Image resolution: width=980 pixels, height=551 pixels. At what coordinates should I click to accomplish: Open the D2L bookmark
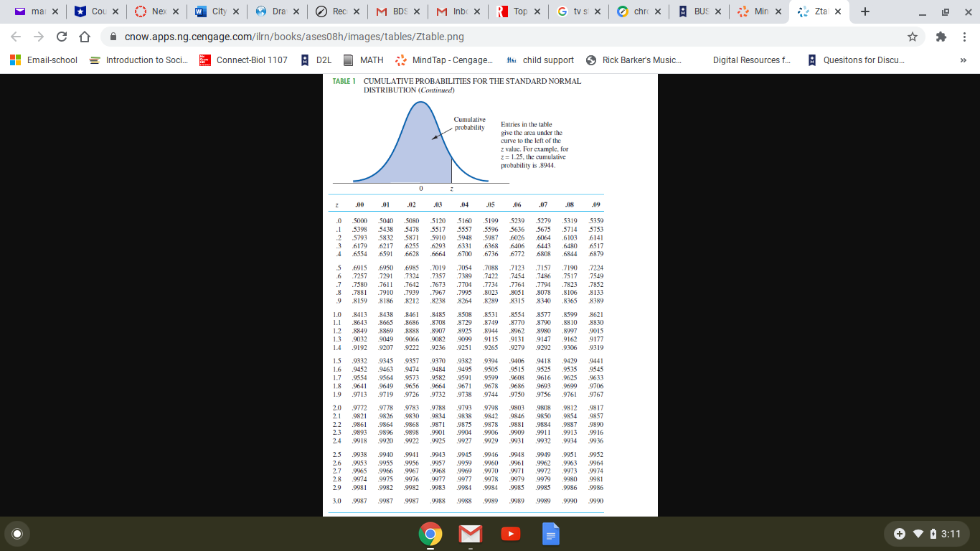tap(316, 60)
